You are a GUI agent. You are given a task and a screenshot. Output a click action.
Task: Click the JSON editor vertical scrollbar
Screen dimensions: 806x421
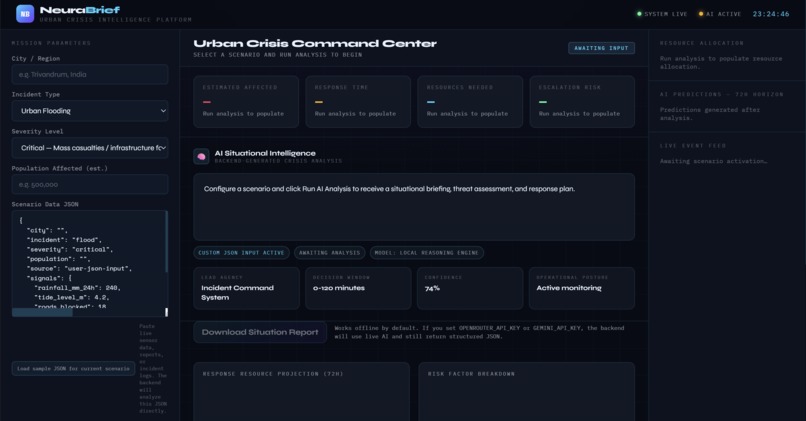(x=166, y=242)
